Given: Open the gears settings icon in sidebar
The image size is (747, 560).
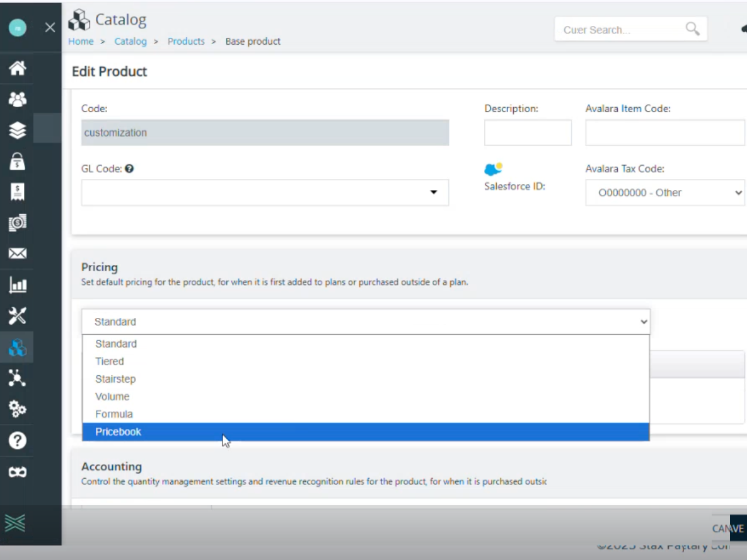Looking at the screenshot, I should [18, 409].
